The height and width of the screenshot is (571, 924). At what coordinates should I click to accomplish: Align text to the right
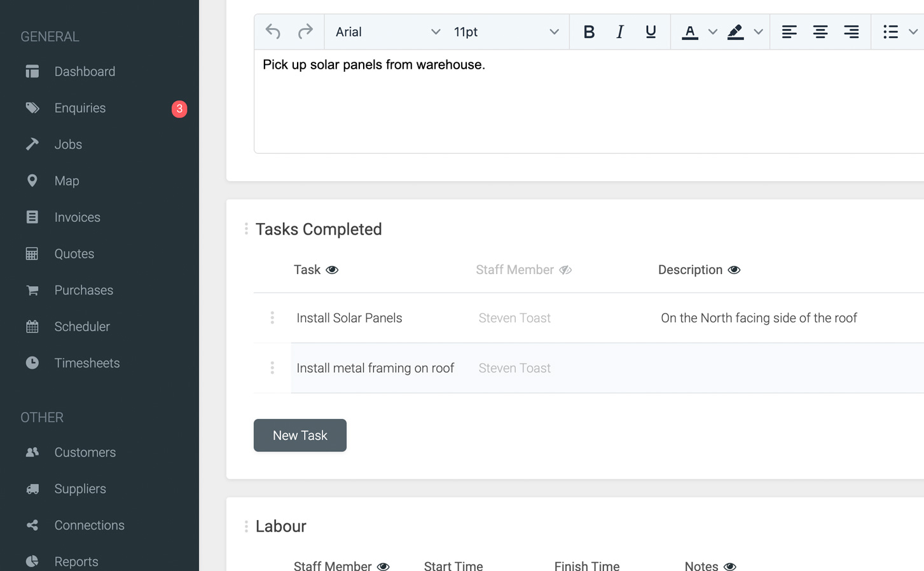[x=852, y=32]
